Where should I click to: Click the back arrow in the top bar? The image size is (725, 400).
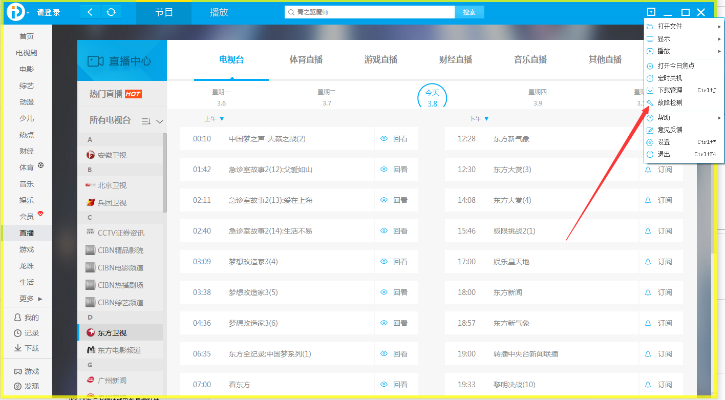90,12
